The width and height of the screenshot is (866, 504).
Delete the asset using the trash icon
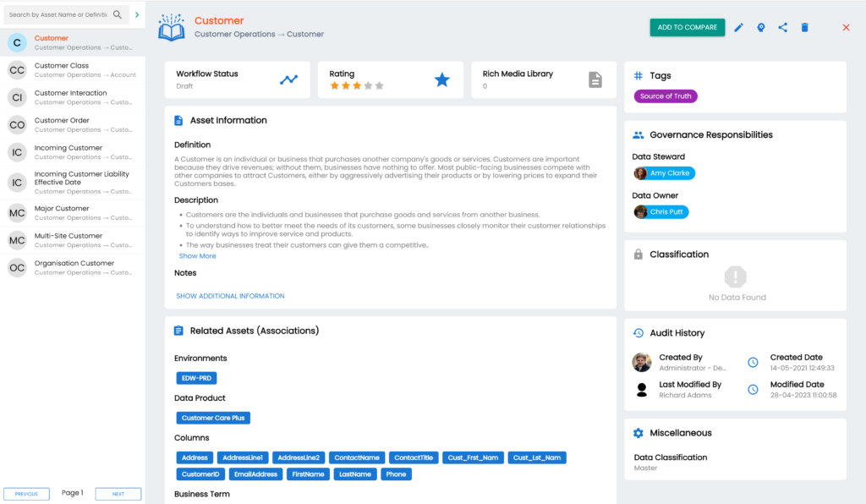point(804,27)
